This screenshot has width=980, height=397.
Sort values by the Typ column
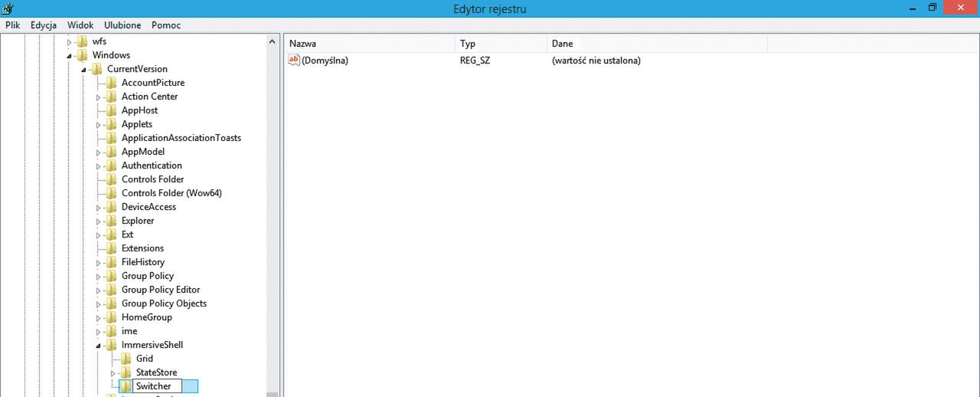[x=501, y=44]
